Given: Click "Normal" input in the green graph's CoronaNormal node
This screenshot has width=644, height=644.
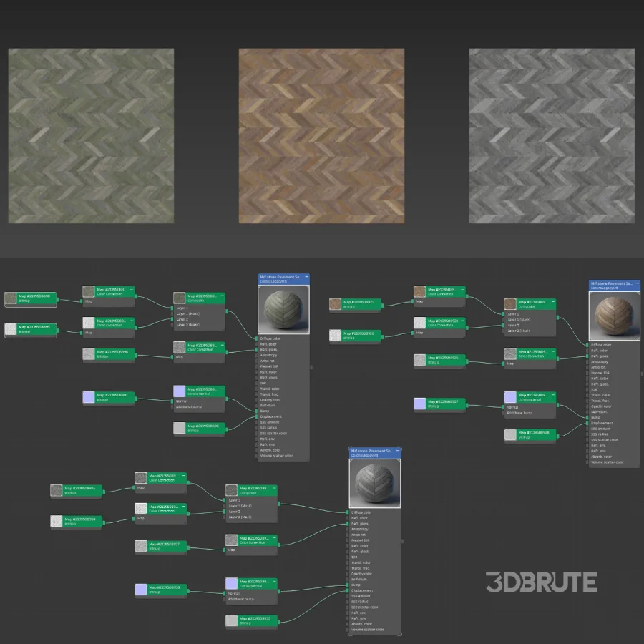Looking at the screenshot, I should coord(182,401).
